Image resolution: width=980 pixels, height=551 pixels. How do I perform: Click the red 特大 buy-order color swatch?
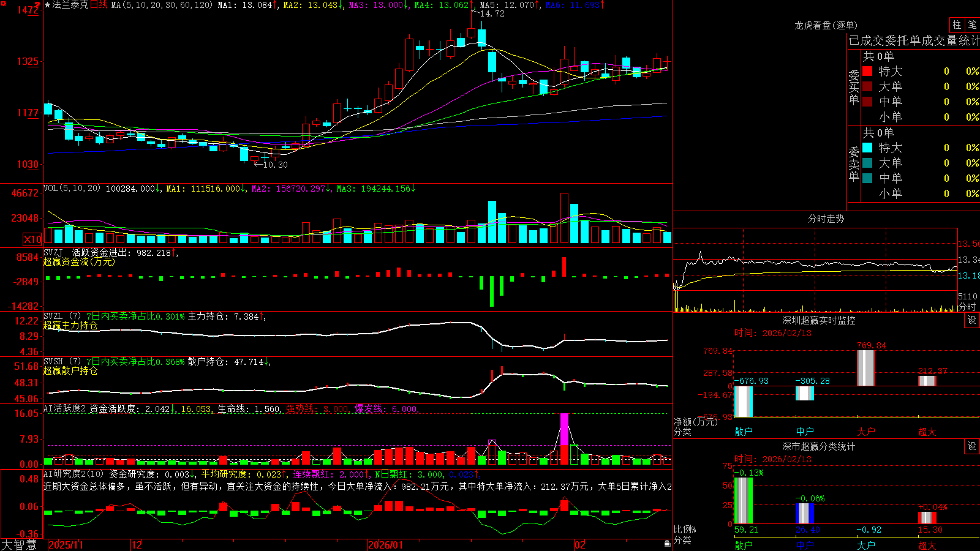coord(867,71)
